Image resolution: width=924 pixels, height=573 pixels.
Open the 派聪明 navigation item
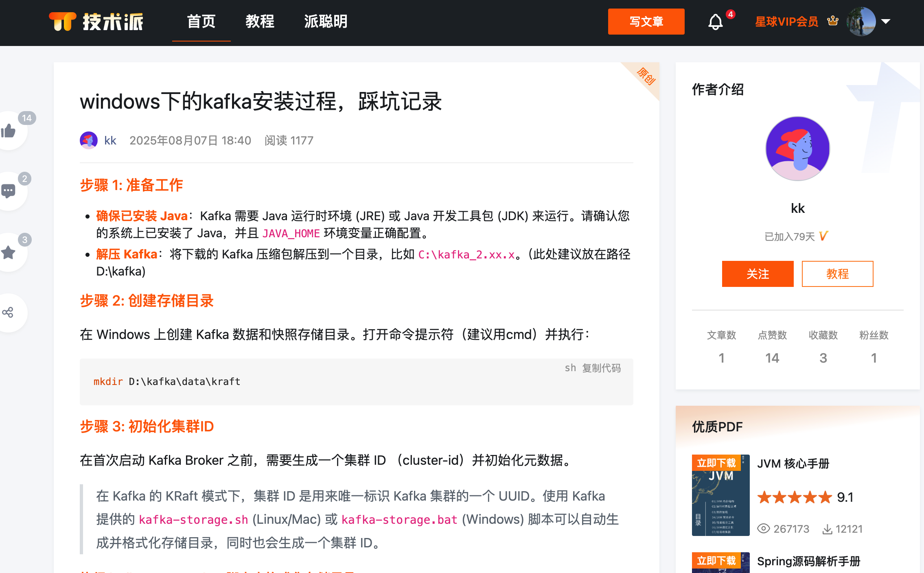(326, 22)
